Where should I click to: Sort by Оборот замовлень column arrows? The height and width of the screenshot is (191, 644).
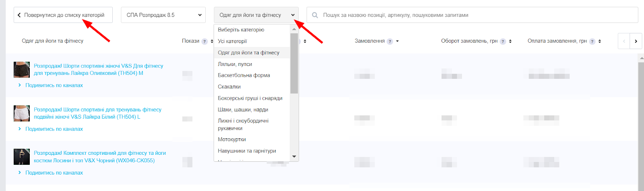tap(510, 41)
